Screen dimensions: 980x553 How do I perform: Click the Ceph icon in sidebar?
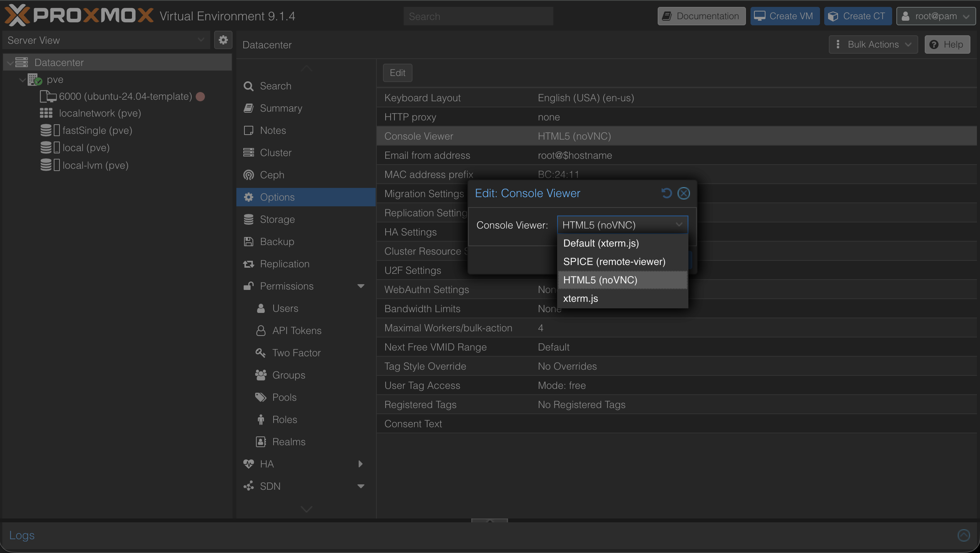click(249, 174)
